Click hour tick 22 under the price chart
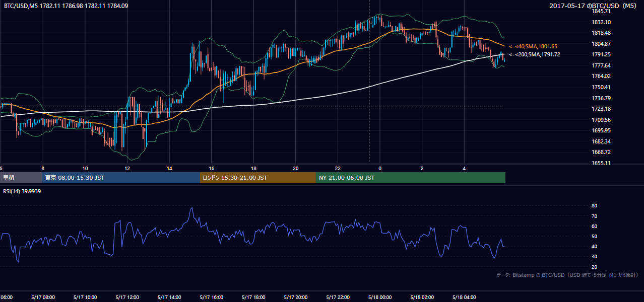This screenshot has height=302, width=644. click(338, 168)
